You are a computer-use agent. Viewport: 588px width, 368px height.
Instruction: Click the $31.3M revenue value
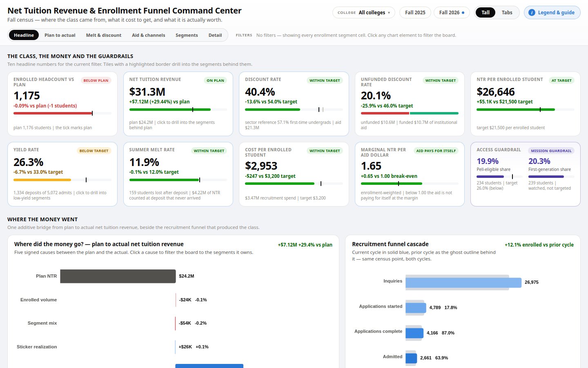tap(147, 92)
